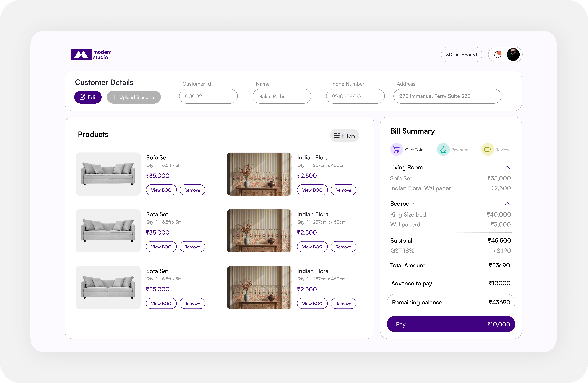Collapse the Living Room section

[x=507, y=168]
